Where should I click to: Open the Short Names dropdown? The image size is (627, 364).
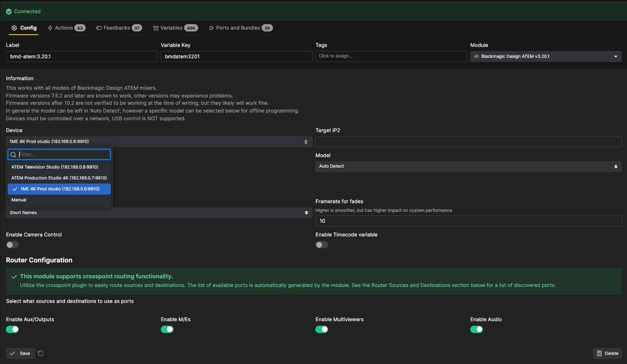coord(159,213)
